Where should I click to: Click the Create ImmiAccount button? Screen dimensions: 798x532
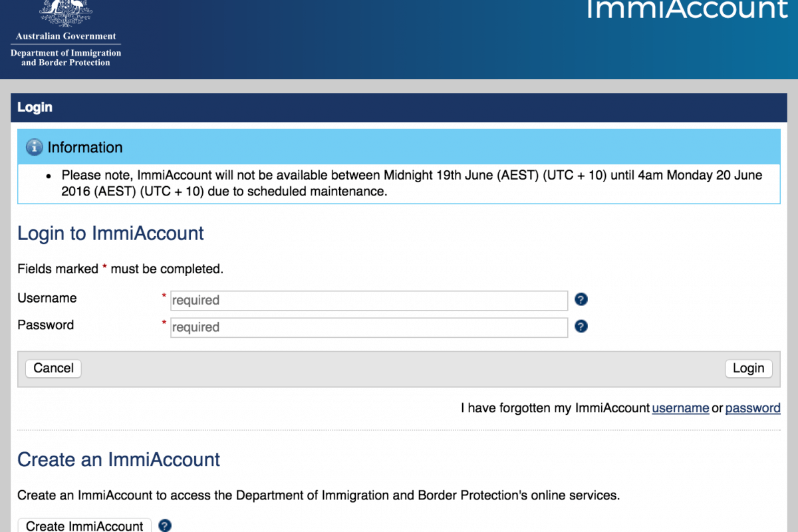point(84,525)
